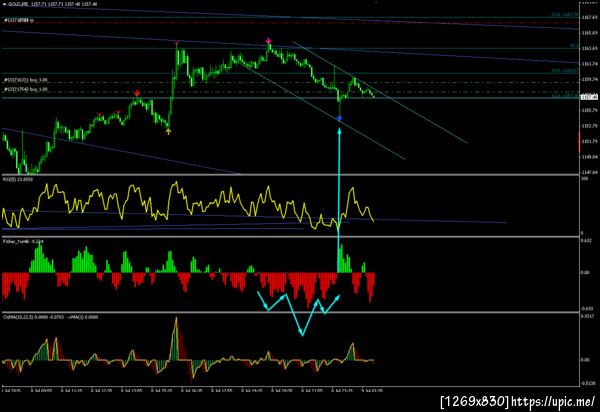Viewport: 600px width, 412px height.
Task: Click the 1149.84 price axis label
Action: tap(590, 157)
